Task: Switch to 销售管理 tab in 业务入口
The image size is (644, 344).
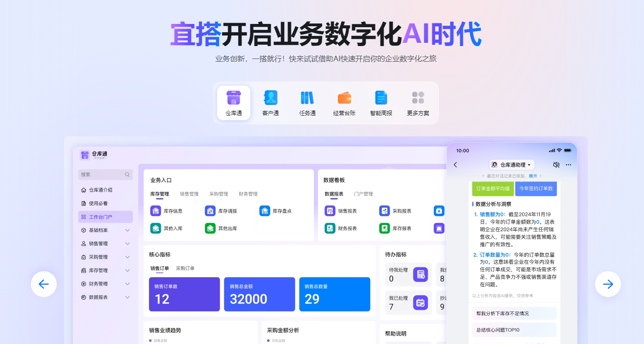Action: click(x=189, y=194)
